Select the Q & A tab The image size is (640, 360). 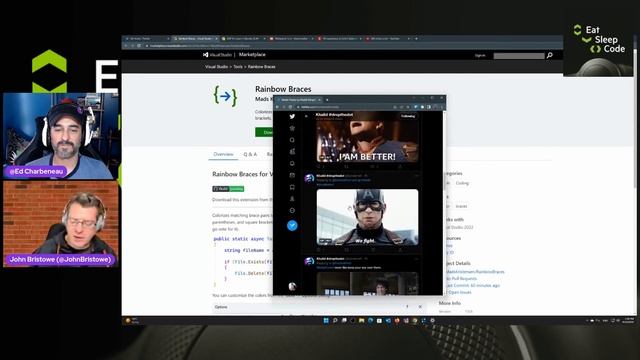250,154
